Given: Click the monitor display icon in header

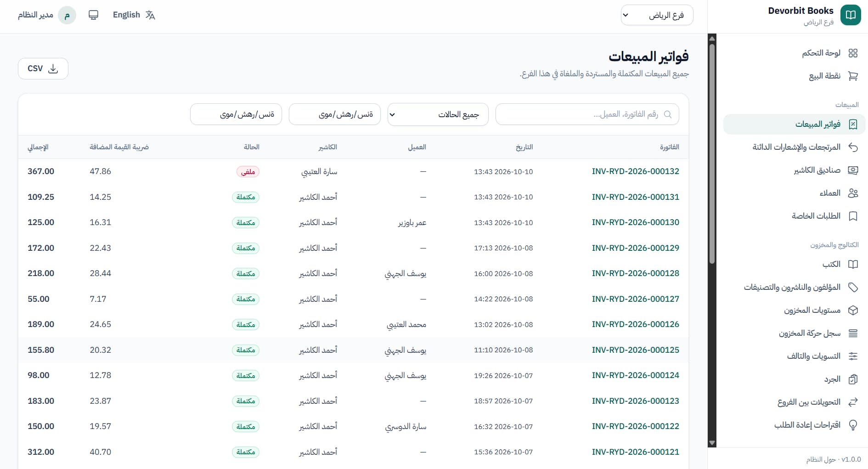Looking at the screenshot, I should click(93, 15).
